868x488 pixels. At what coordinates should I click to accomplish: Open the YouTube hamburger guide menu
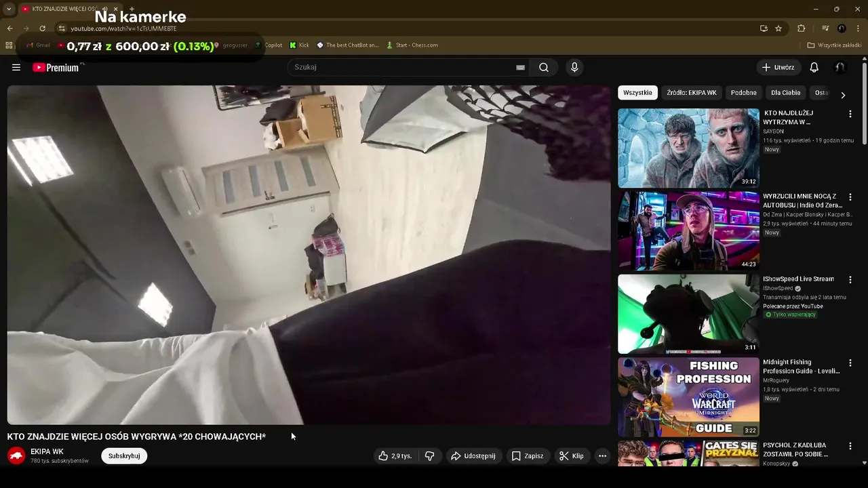pyautogui.click(x=16, y=67)
